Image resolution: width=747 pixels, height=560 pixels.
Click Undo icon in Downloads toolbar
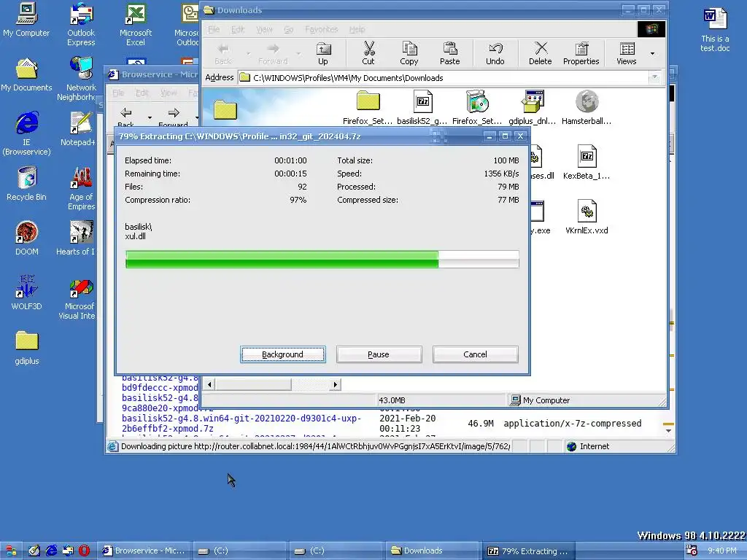tap(495, 53)
